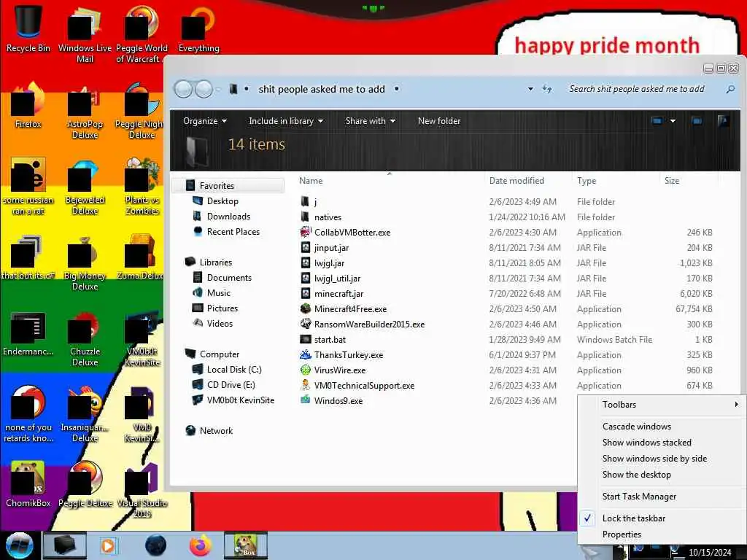Click the Favorites header in navigation pane

click(x=229, y=186)
